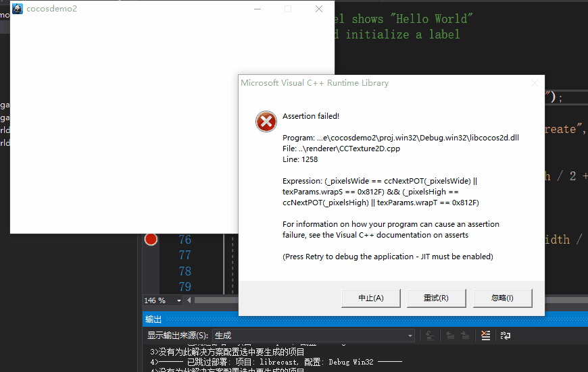Screen dimensions: 588x372
Task: Click the 'Assertion failed!' text
Action: tap(311, 117)
